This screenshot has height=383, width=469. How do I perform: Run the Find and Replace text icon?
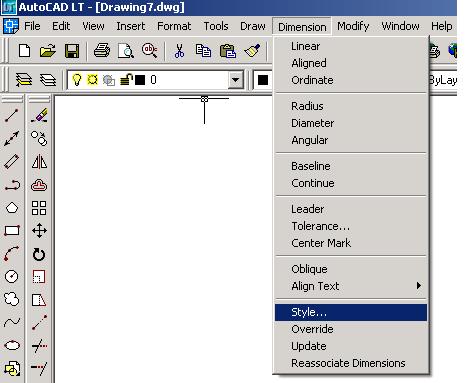pyautogui.click(x=150, y=51)
